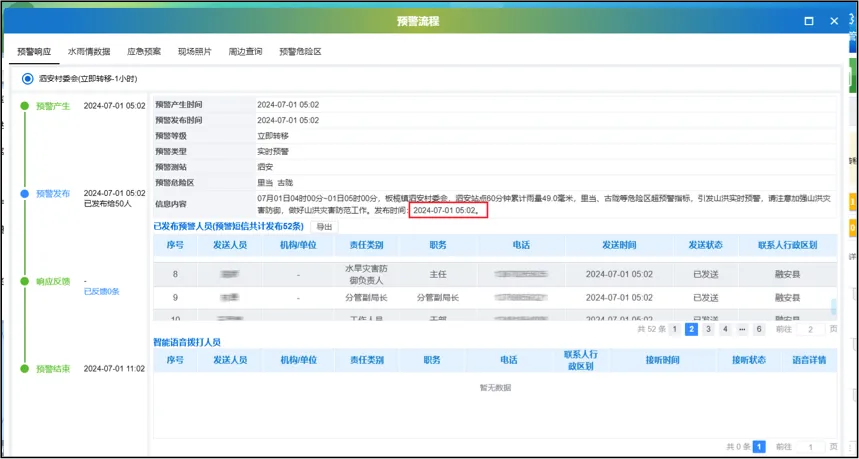Maximize the 预警流程 dialog window

809,21
